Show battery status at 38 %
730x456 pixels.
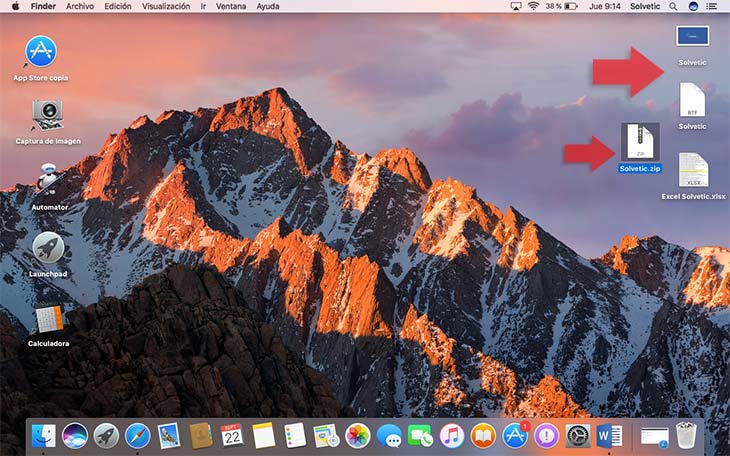point(561,6)
